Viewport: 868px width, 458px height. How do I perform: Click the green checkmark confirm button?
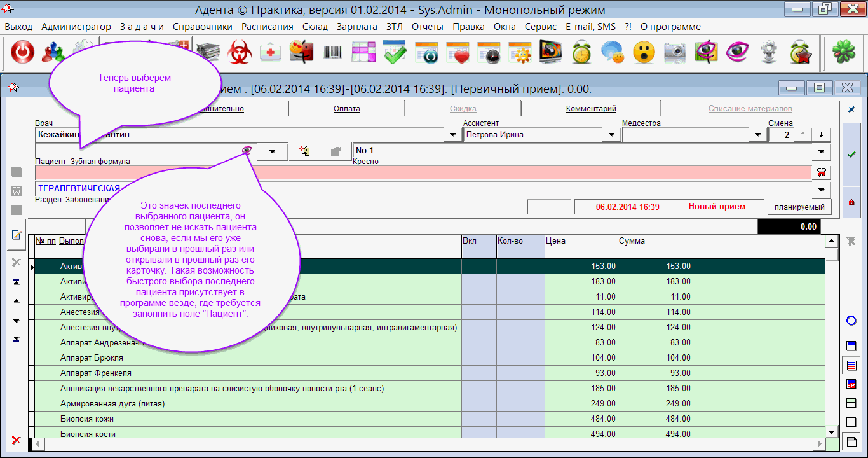pyautogui.click(x=851, y=155)
